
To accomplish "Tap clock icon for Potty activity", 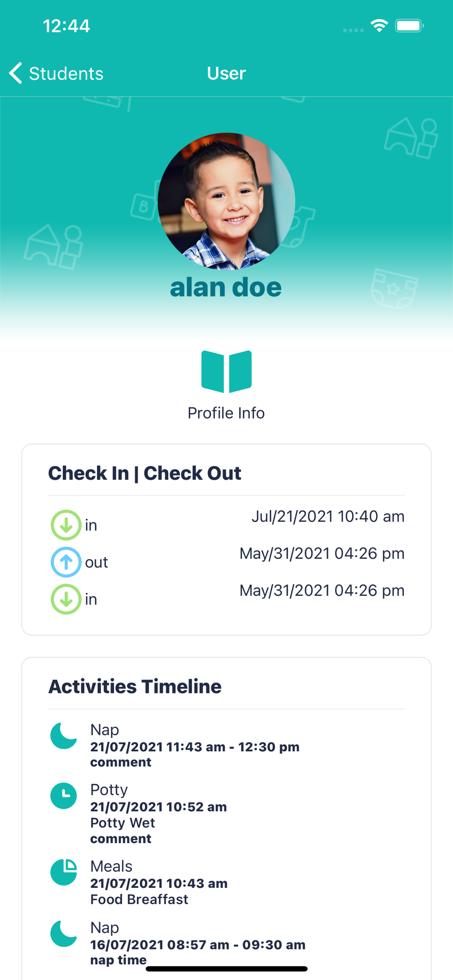I will (64, 796).
